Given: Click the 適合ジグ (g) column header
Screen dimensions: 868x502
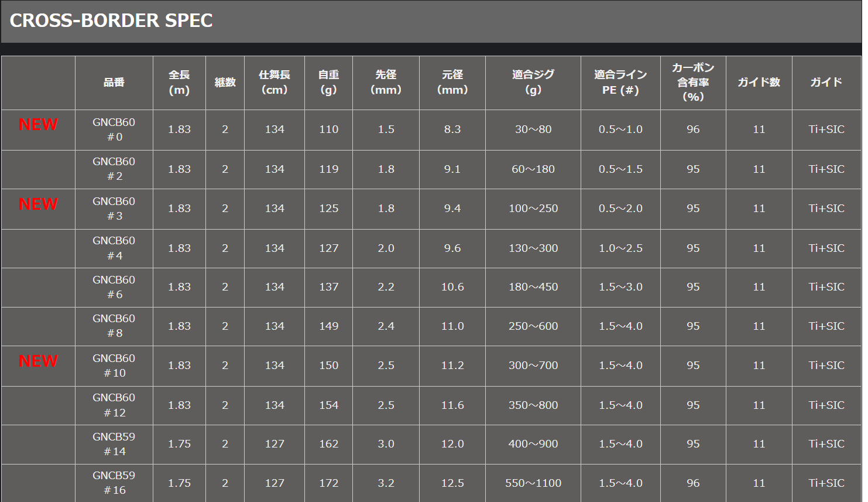Looking at the screenshot, I should coord(533,83).
